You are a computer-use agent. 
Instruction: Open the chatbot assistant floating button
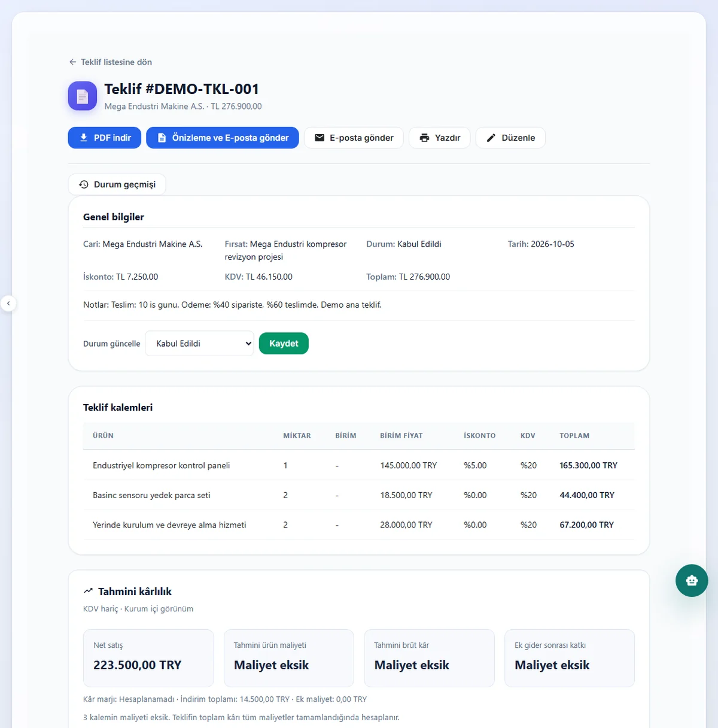click(x=692, y=580)
